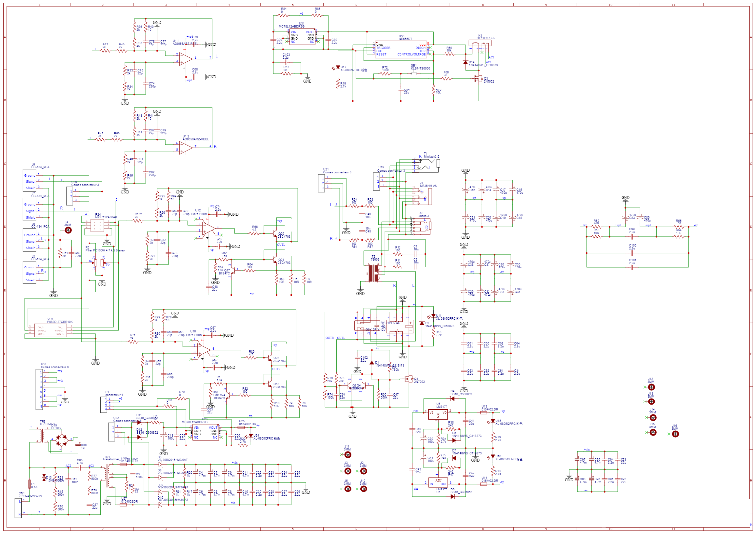
Task: Click the J12 3MM mounting hole
Action: point(651,387)
